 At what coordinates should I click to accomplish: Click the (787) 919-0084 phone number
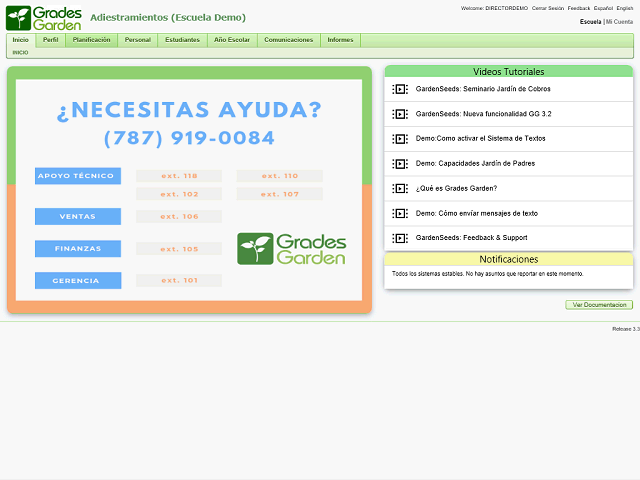[x=189, y=138]
